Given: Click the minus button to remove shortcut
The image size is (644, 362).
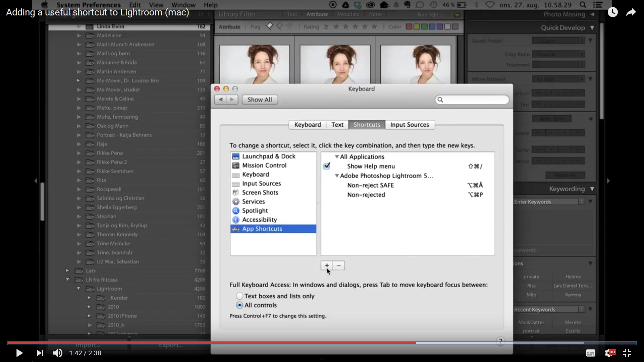Looking at the screenshot, I should point(339,265).
